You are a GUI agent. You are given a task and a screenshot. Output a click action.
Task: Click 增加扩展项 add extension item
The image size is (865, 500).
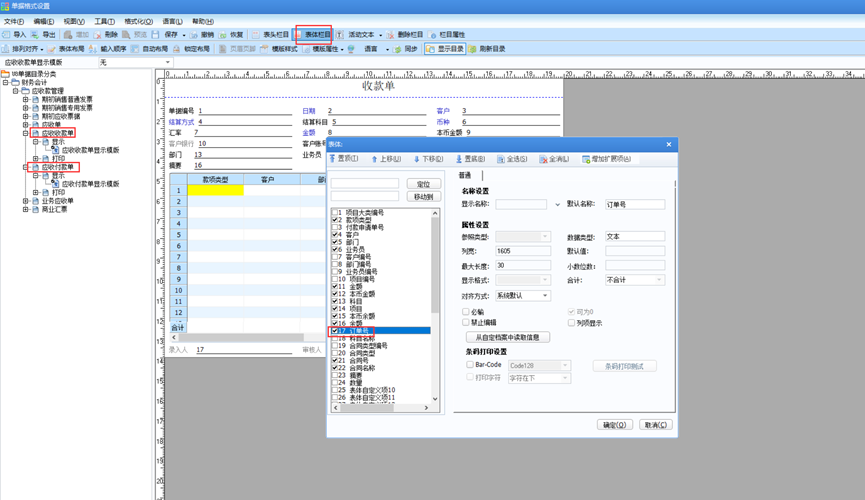606,159
